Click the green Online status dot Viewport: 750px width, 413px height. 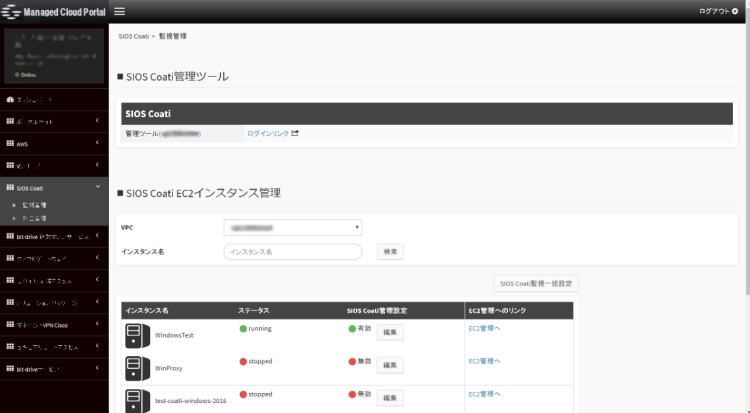pos(17,75)
